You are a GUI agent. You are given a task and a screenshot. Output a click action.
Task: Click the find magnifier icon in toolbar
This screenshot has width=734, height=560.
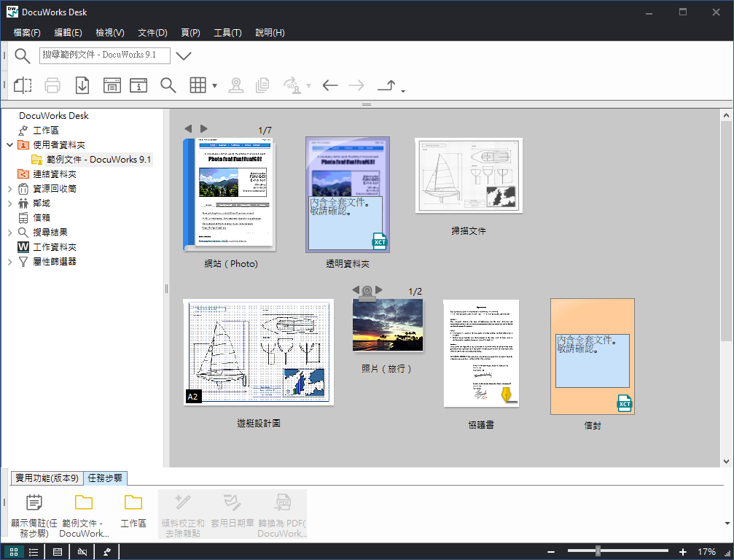(x=168, y=85)
